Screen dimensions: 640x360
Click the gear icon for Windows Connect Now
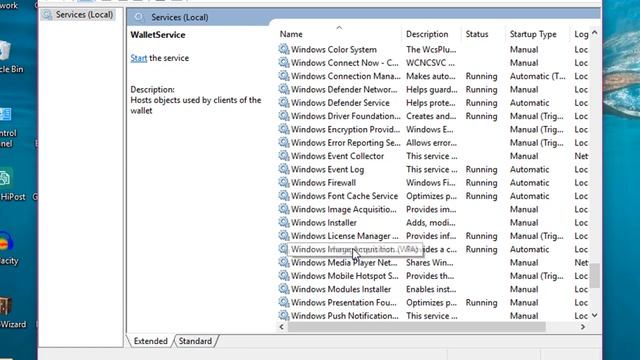[284, 62]
